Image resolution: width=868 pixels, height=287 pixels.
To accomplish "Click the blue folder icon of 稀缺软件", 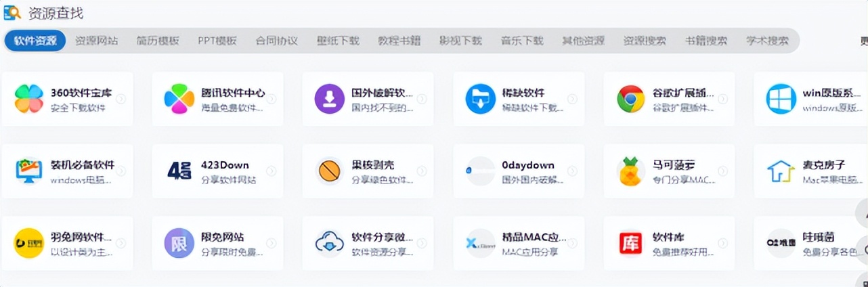I will pyautogui.click(x=480, y=100).
